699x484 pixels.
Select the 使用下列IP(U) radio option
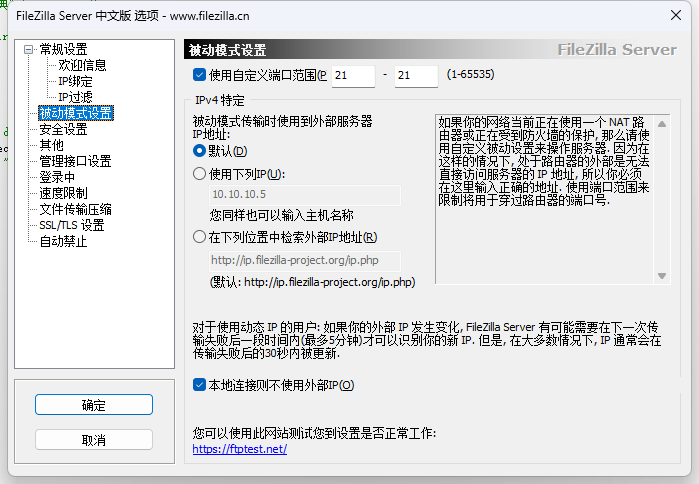pyautogui.click(x=199, y=173)
